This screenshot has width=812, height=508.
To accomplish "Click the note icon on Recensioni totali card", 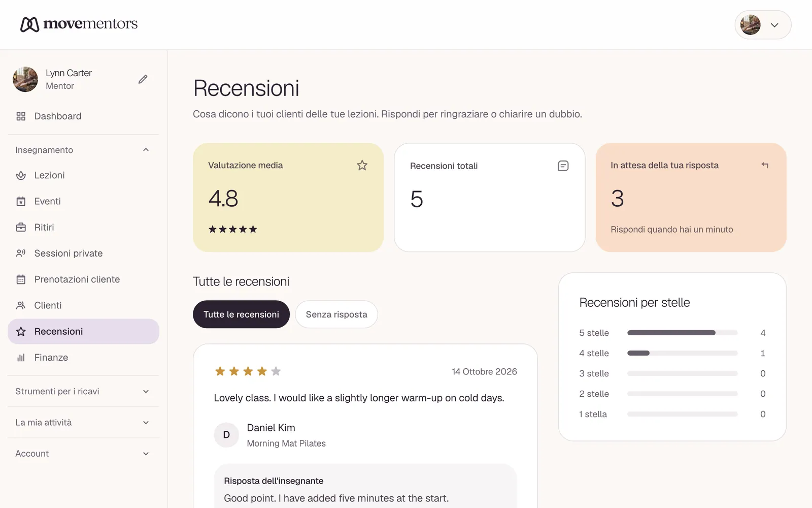I will (563, 166).
